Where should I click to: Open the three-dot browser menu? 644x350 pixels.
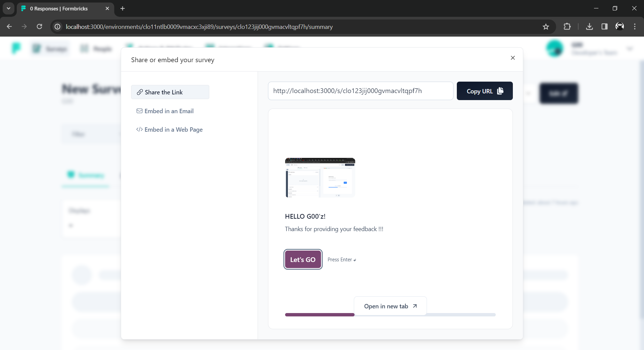pyautogui.click(x=635, y=27)
